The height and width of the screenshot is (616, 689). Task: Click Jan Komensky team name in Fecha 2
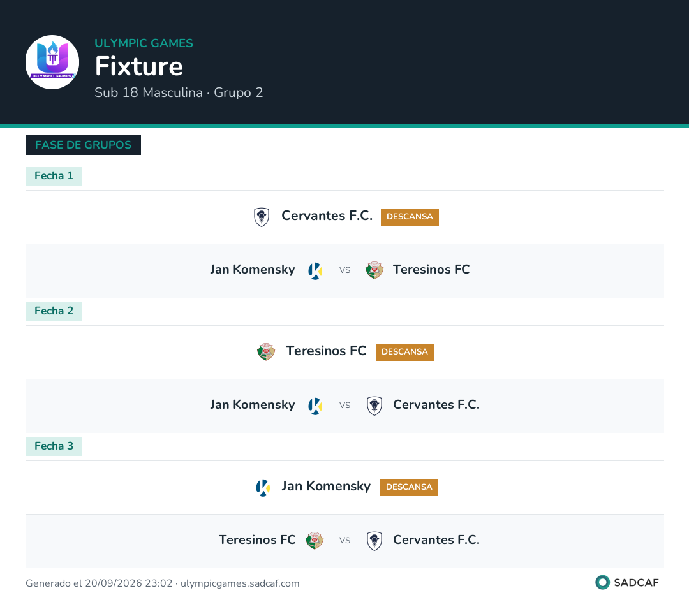(x=252, y=405)
